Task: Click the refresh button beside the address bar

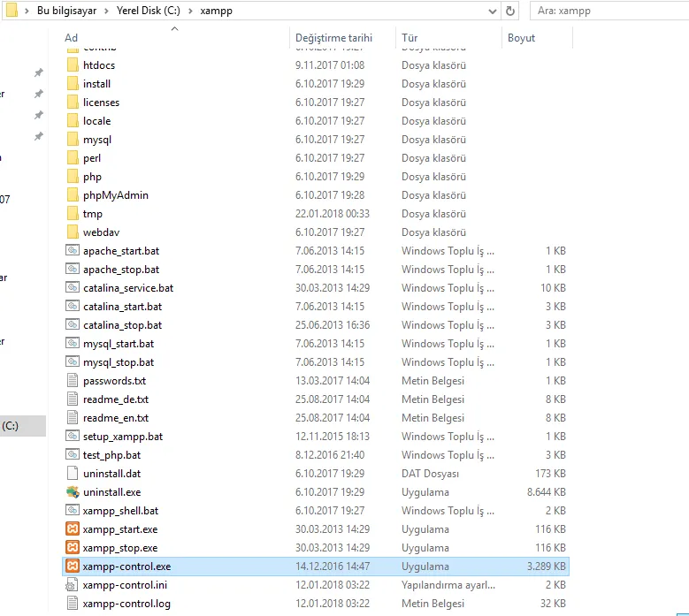Action: coord(509,11)
